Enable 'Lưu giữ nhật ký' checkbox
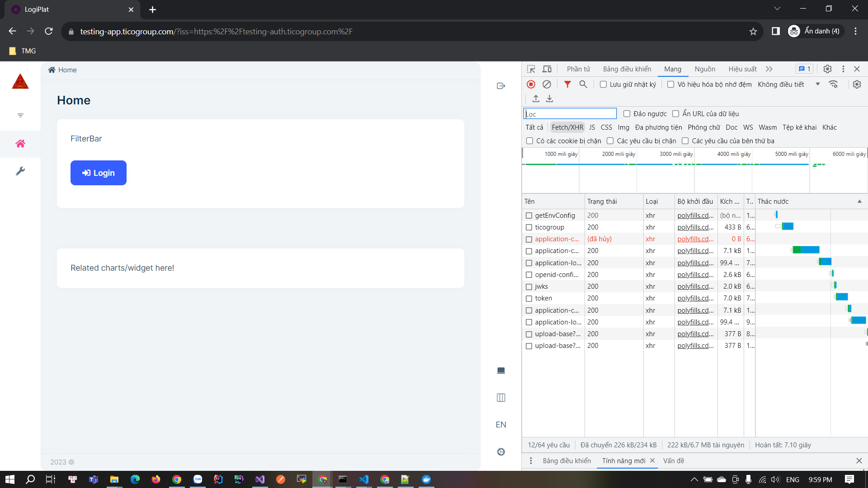 [x=603, y=84]
